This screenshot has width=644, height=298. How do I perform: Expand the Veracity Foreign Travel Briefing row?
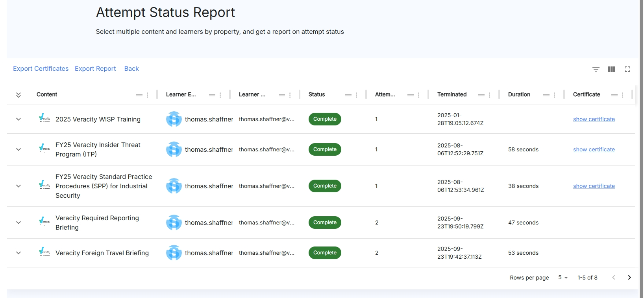[19, 253]
